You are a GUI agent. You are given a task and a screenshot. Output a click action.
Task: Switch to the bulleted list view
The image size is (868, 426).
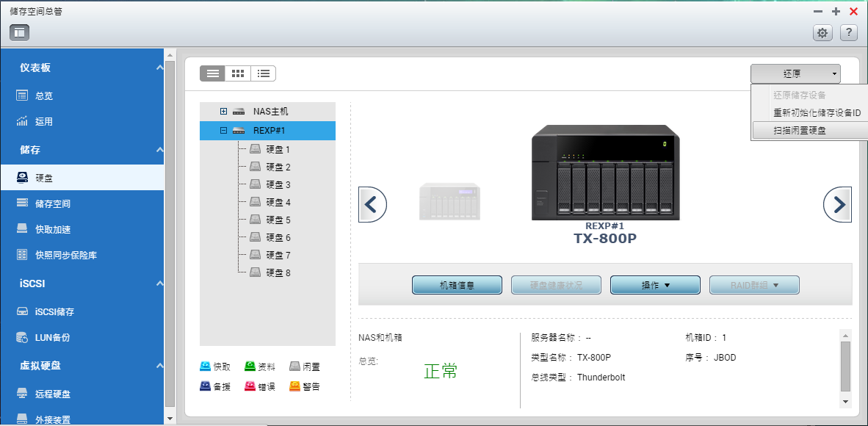[264, 73]
